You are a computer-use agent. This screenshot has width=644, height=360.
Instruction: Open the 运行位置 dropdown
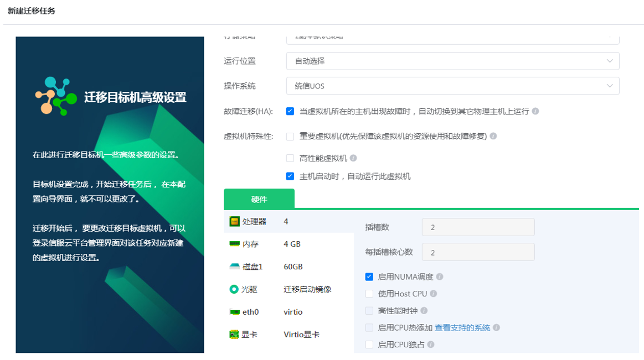[x=452, y=61]
